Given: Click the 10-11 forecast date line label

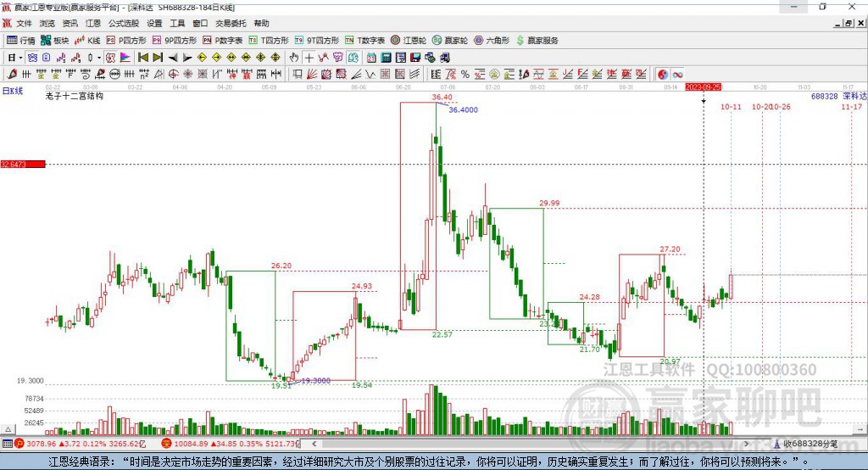Looking at the screenshot, I should (731, 106).
